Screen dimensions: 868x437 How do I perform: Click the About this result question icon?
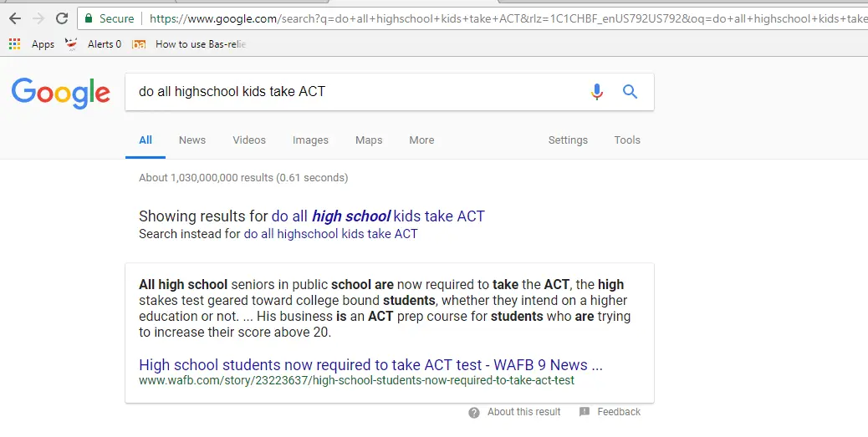(474, 412)
